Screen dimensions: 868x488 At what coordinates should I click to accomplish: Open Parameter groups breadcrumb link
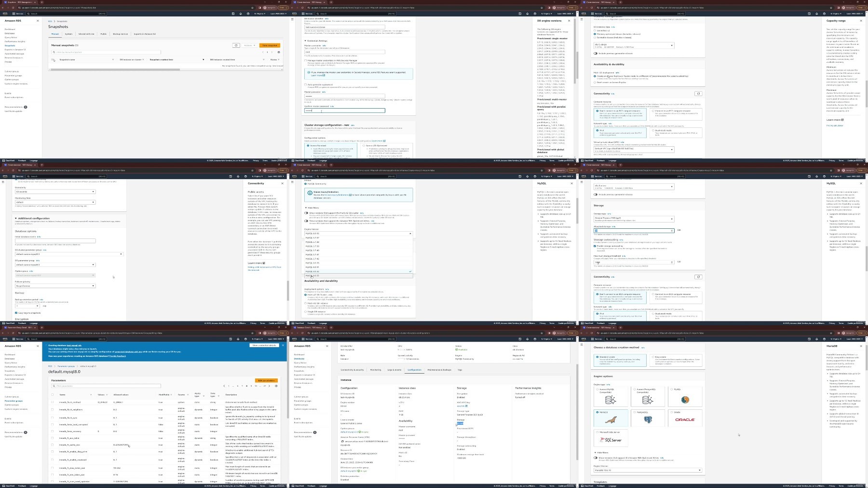[67, 366]
